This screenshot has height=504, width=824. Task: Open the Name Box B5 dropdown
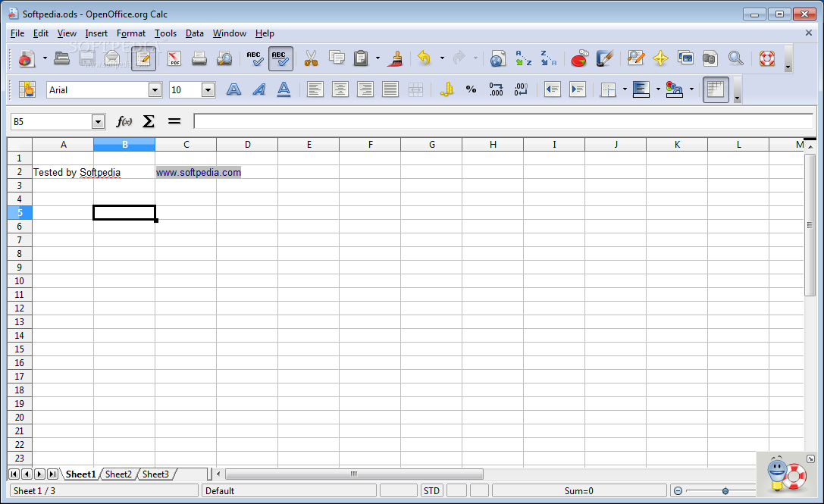coord(98,122)
